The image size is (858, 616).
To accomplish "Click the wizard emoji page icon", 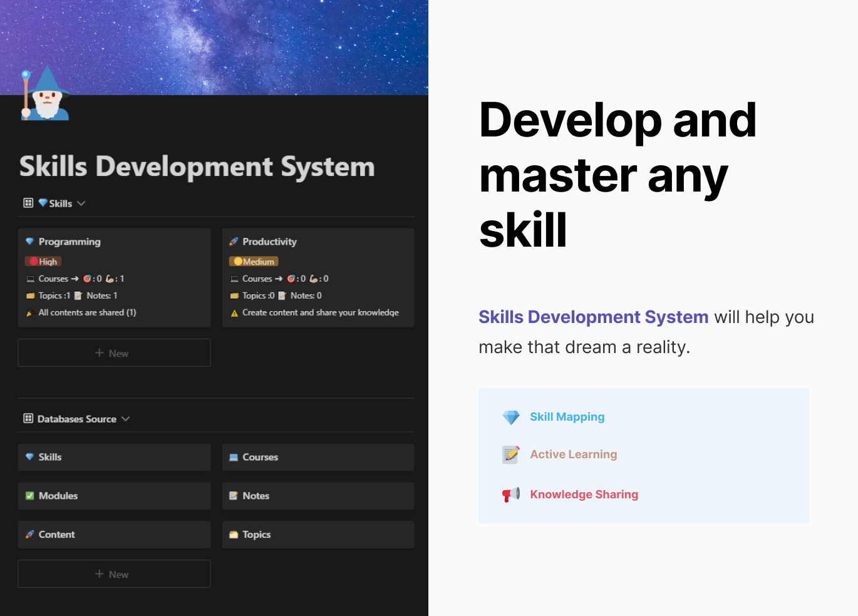I will [45, 94].
